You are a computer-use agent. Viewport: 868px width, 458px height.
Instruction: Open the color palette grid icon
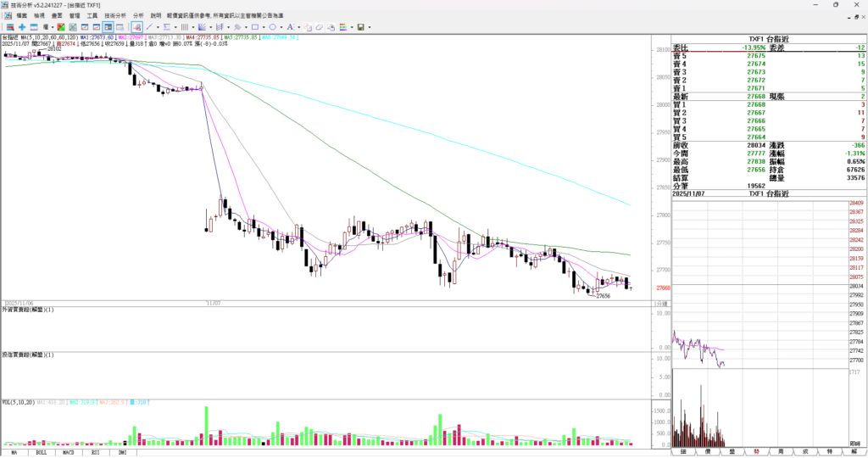pos(342,27)
